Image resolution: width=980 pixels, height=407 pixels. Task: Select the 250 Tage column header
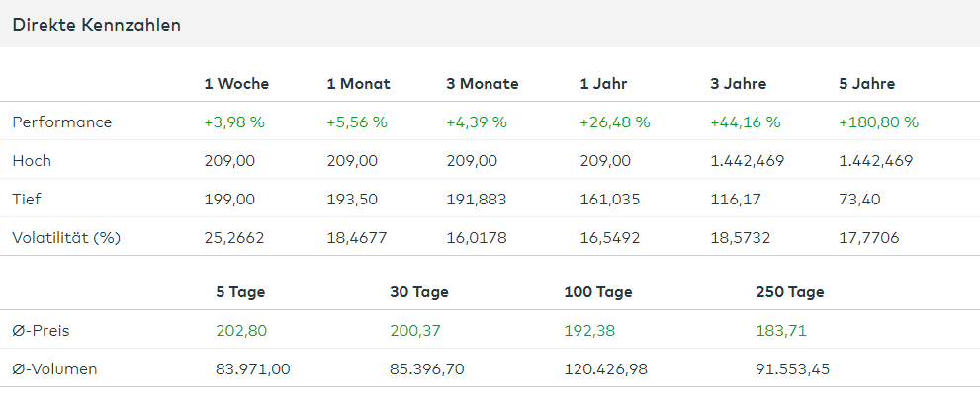(789, 292)
